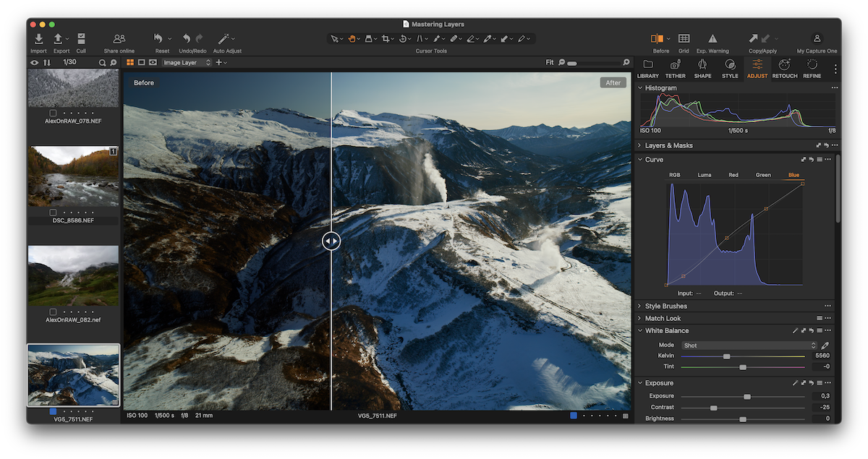The width and height of the screenshot is (868, 459).
Task: Select the Luma curve channel
Action: [x=704, y=175]
